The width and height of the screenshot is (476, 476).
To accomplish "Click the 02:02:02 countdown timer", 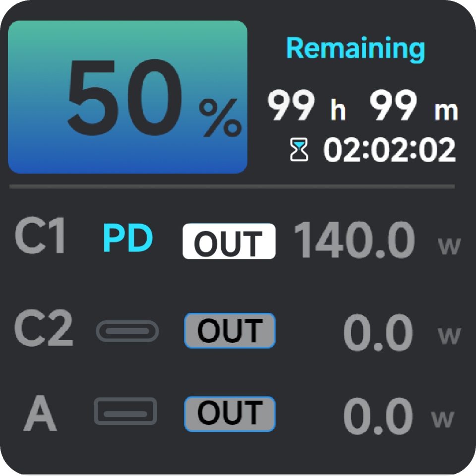I will point(389,150).
